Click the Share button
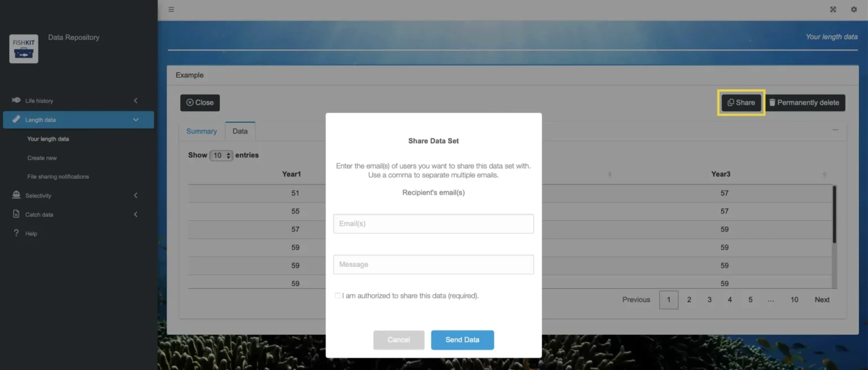The image size is (868, 370). 741,102
